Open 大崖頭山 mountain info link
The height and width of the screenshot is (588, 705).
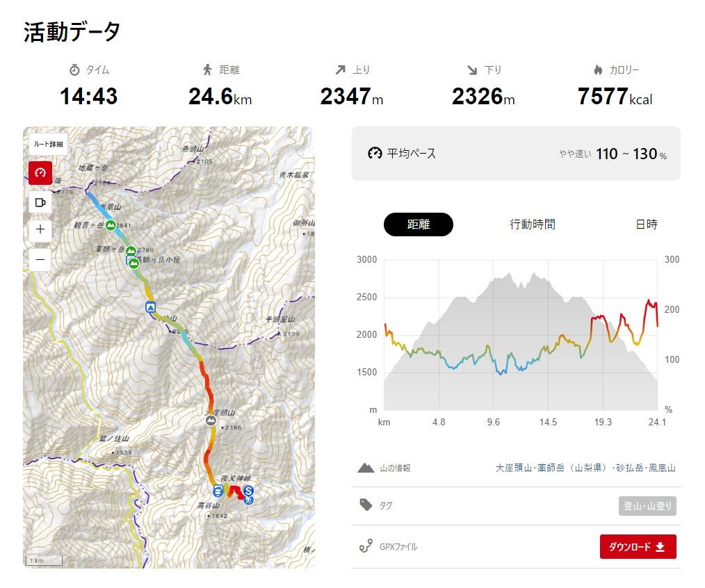point(514,468)
